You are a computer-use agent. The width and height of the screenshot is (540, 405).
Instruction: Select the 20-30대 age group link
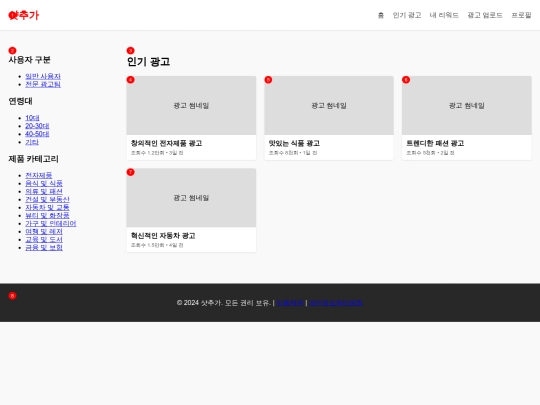(x=37, y=126)
